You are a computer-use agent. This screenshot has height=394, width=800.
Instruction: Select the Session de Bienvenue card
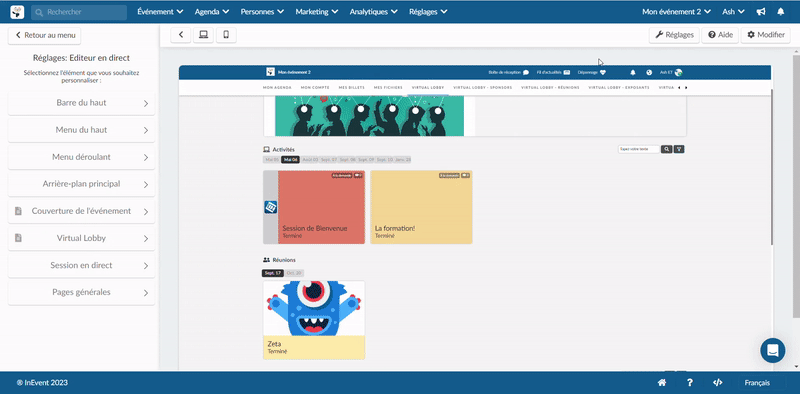coord(314,207)
